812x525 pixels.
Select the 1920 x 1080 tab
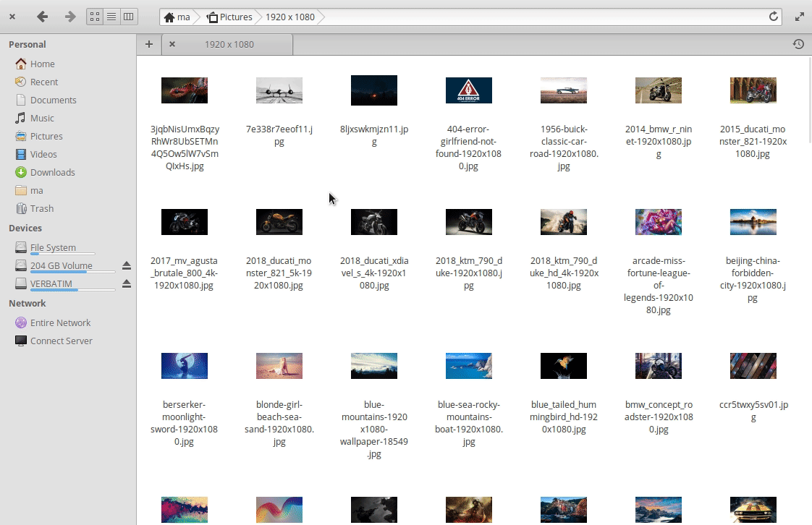point(228,45)
